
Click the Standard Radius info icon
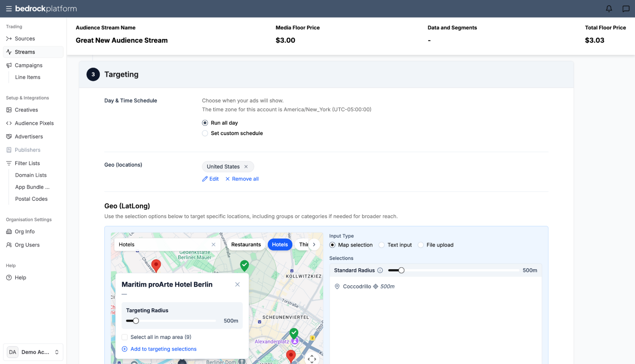[380, 271]
